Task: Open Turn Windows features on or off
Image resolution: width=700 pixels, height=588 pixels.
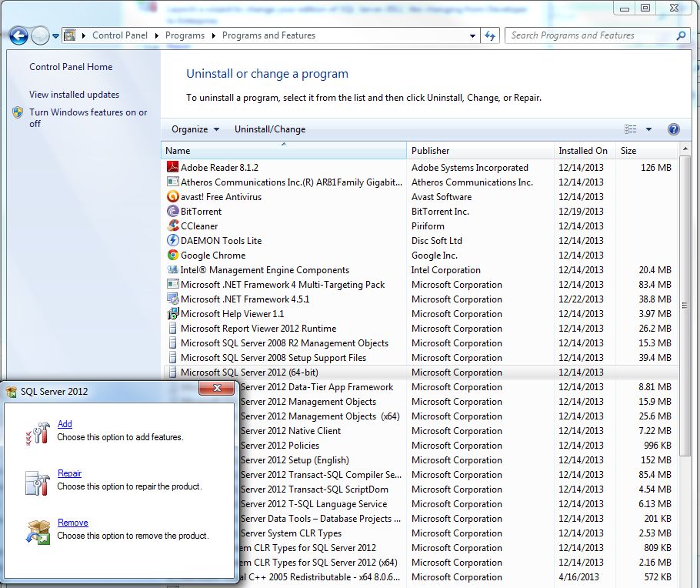Action: (x=88, y=118)
